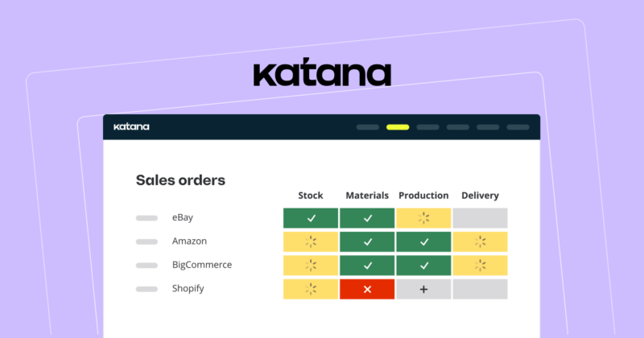Click the red Shopify Materials X cell
The image size is (644, 338).
367,289
